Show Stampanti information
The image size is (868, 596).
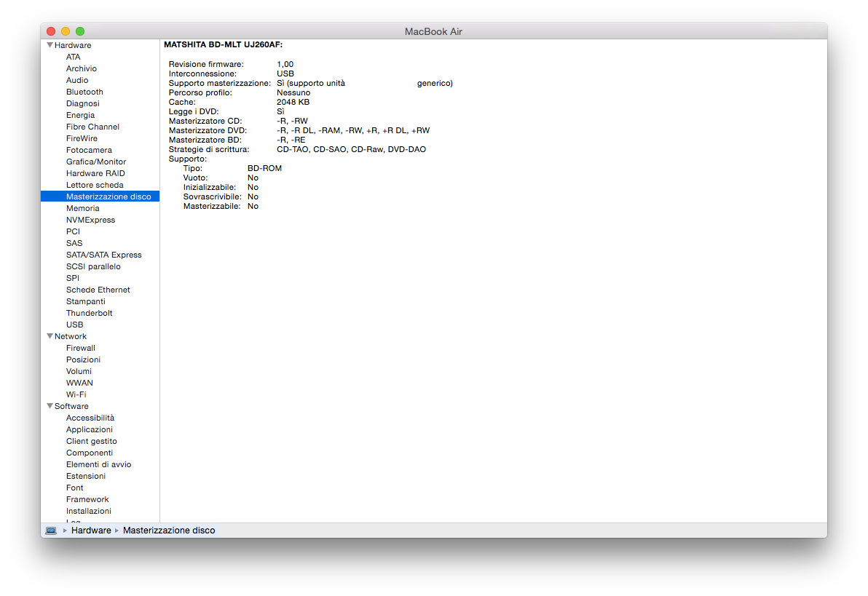[86, 301]
